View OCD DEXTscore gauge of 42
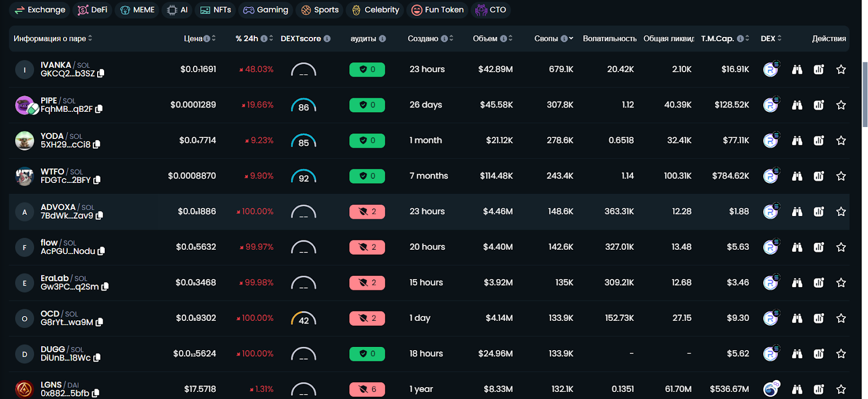Image resolution: width=868 pixels, height=399 pixels. click(x=304, y=319)
